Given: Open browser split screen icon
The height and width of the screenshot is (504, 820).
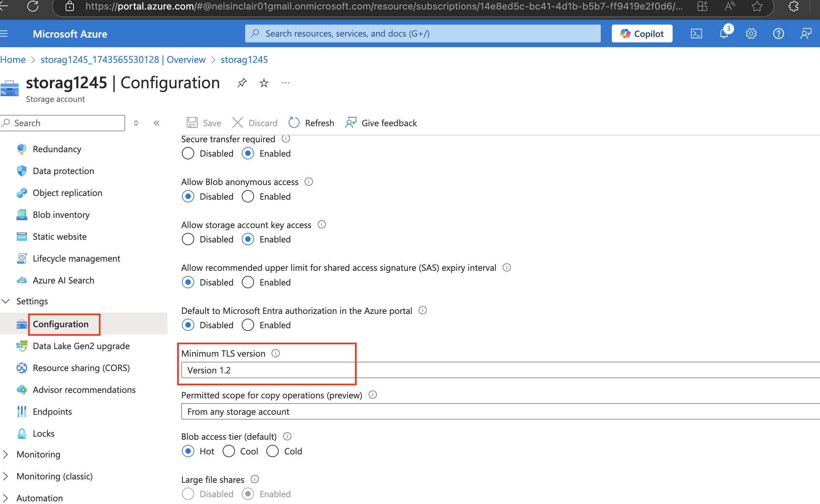Looking at the screenshot, I should click(x=702, y=6).
